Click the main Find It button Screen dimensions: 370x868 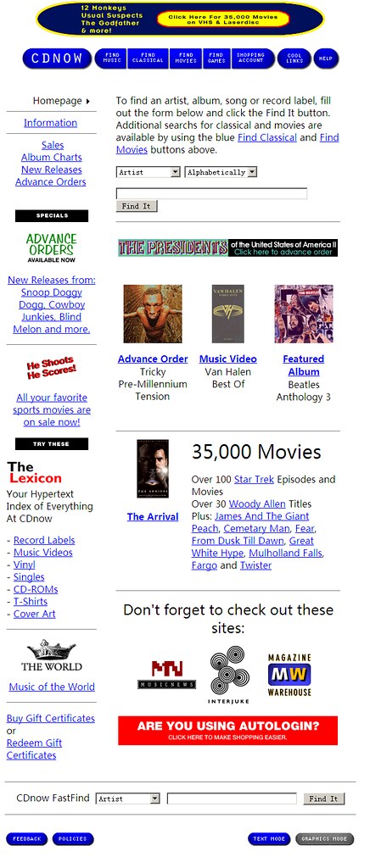pyautogui.click(x=137, y=206)
